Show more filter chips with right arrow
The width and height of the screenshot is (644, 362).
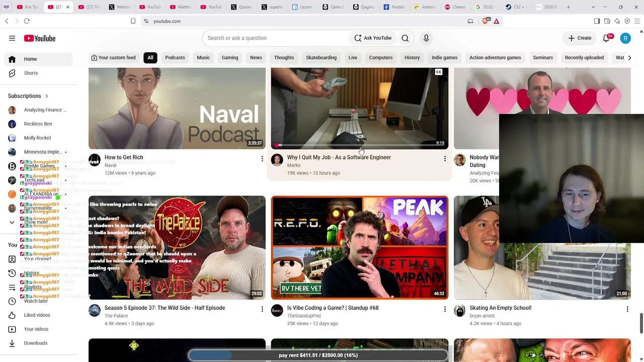(x=629, y=58)
